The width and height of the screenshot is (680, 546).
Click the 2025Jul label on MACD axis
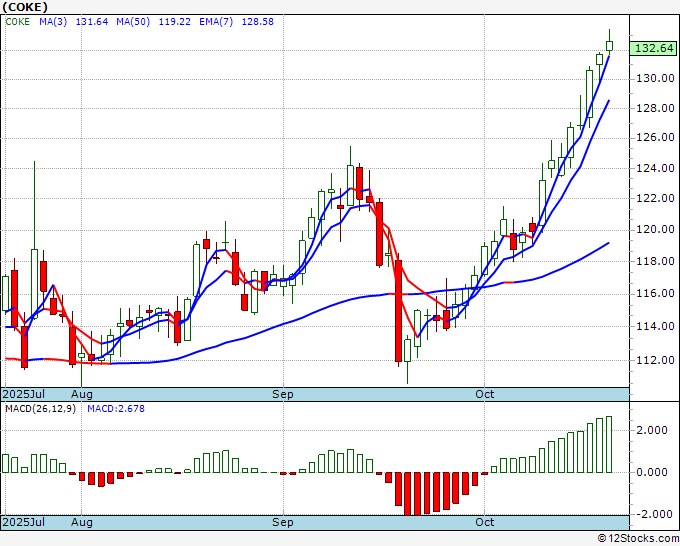coord(24,522)
